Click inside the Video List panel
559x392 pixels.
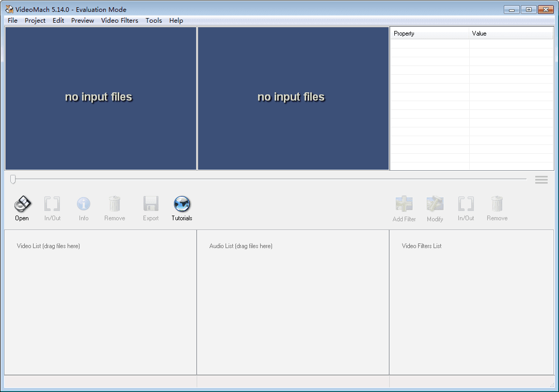click(x=101, y=304)
